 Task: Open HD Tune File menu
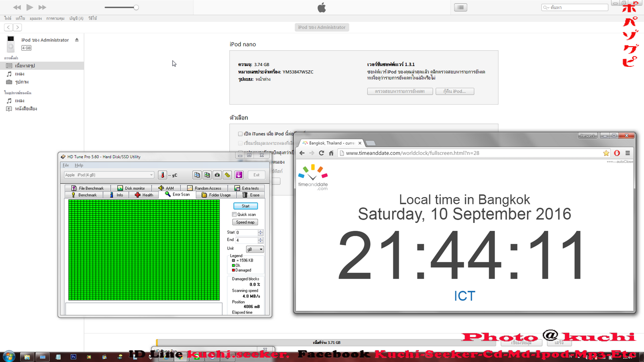[x=66, y=165]
